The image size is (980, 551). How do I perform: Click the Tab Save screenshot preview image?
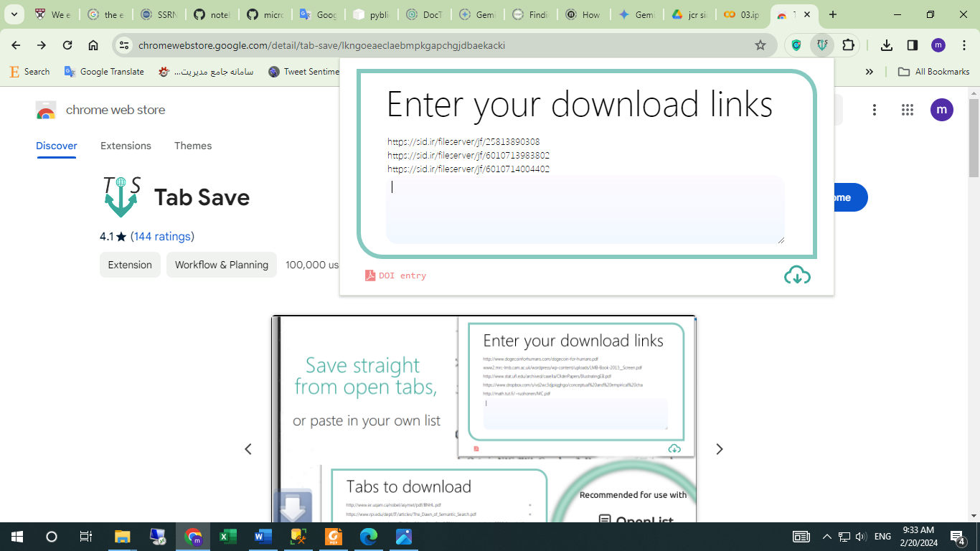484,419
